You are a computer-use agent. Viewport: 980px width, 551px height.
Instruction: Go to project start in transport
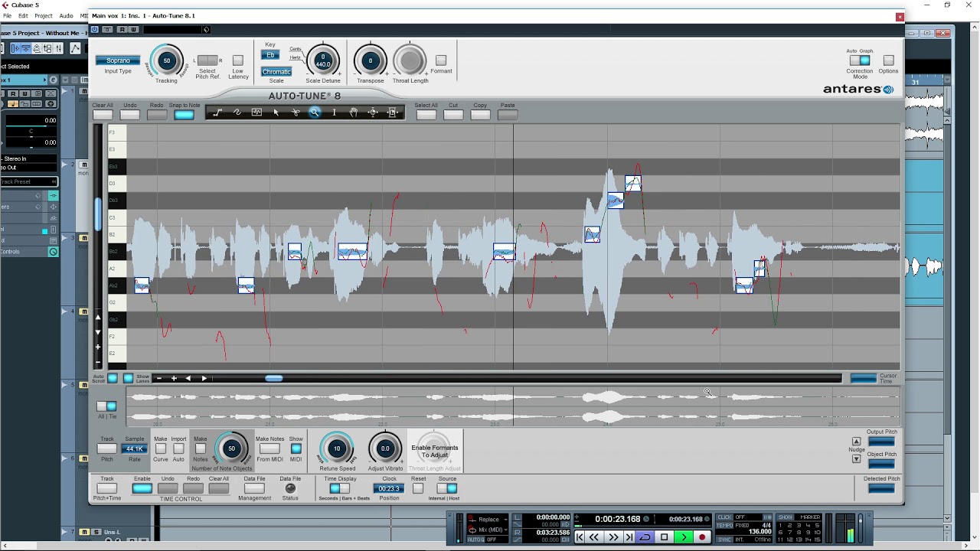(x=580, y=537)
